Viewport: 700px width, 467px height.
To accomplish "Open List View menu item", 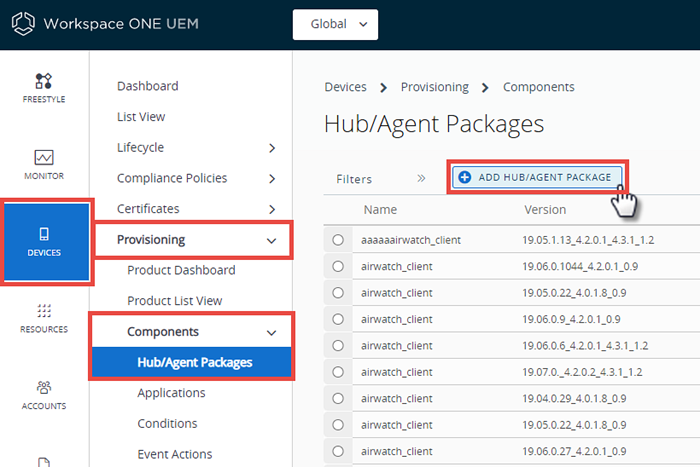I will click(x=141, y=117).
